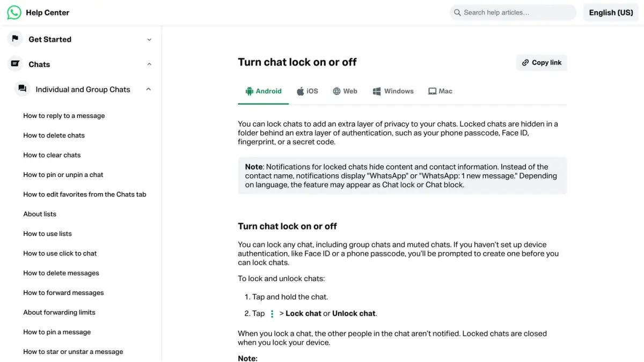Switch to the Web tab
This screenshot has width=644, height=362.
point(345,91)
